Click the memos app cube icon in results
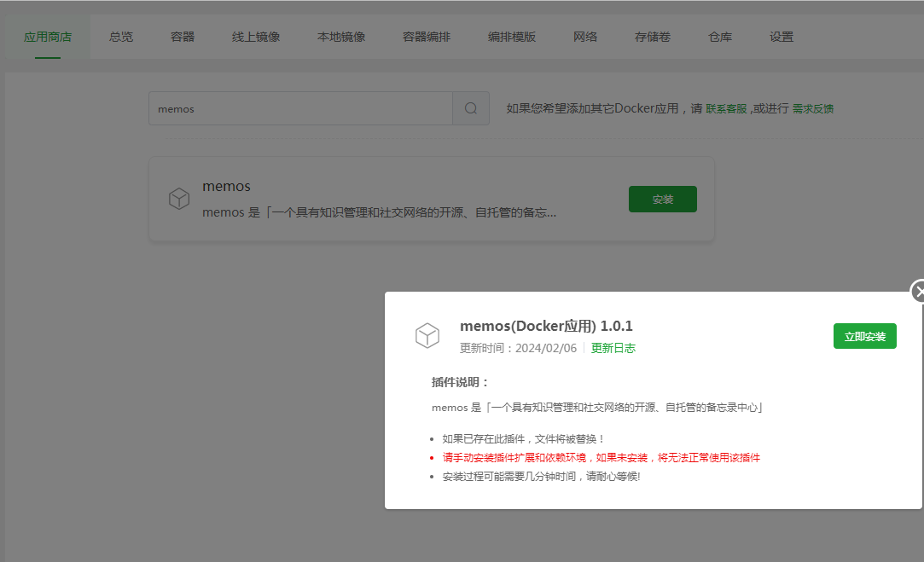The image size is (924, 562). point(179,199)
